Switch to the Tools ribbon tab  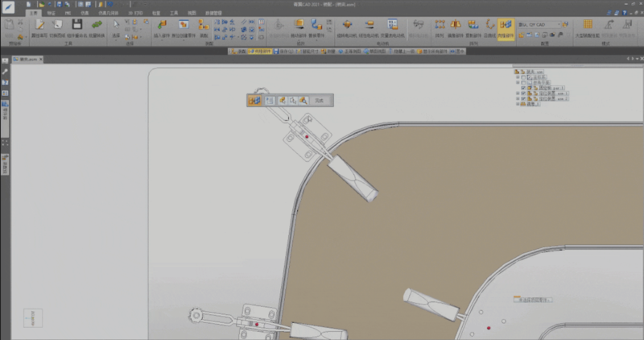click(x=173, y=13)
